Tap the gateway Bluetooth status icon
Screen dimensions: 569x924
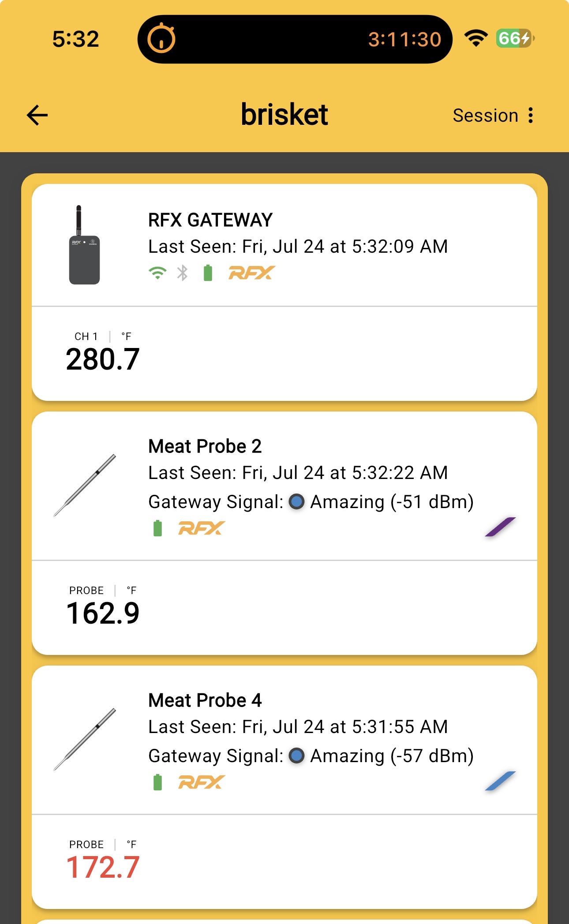coord(182,273)
